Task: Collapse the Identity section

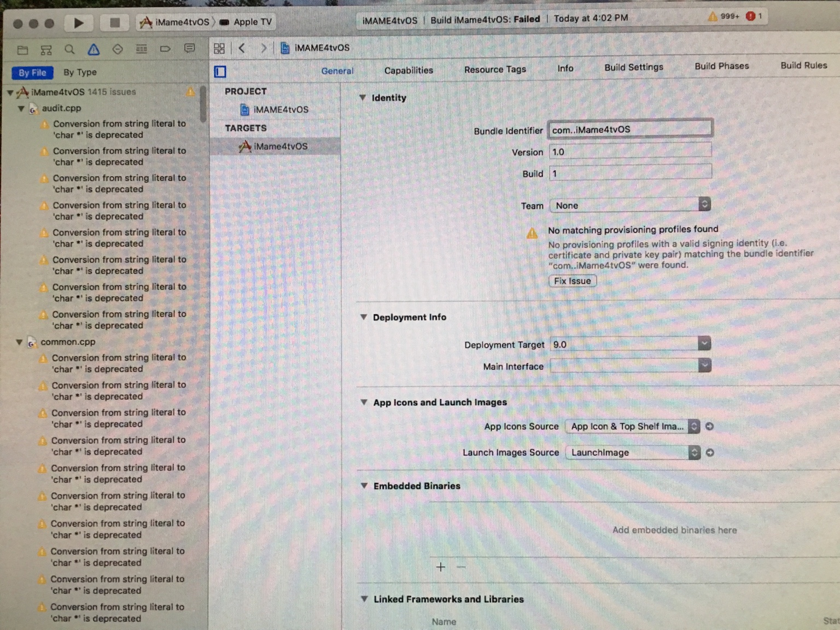Action: pos(363,98)
